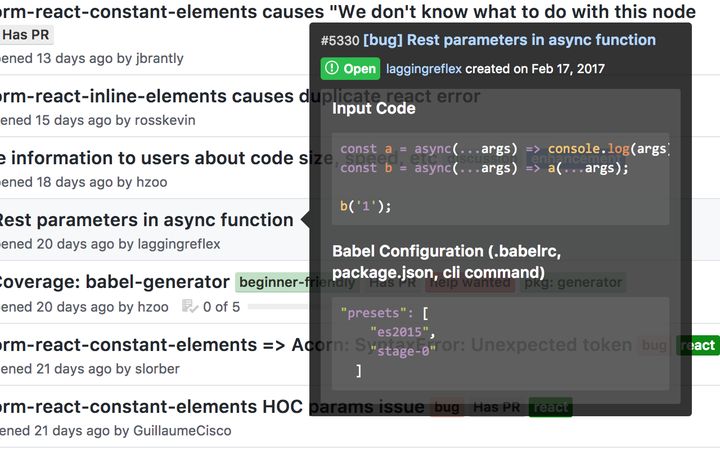720x450 pixels.
Task: Click the Has PR label on the HOC params issue
Action: coord(496,407)
